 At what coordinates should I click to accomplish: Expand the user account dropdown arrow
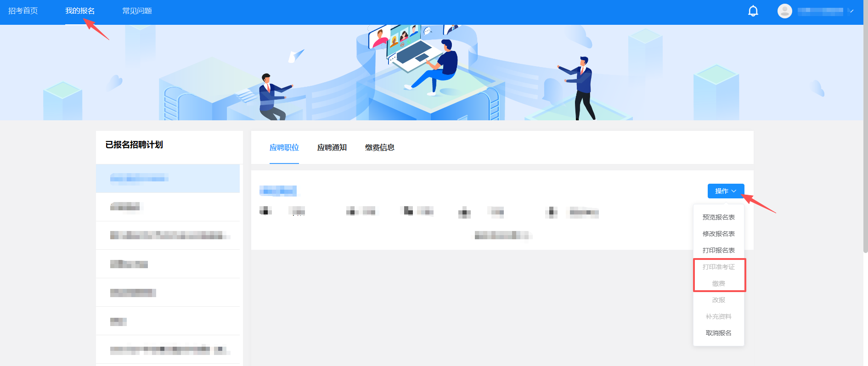tap(851, 11)
